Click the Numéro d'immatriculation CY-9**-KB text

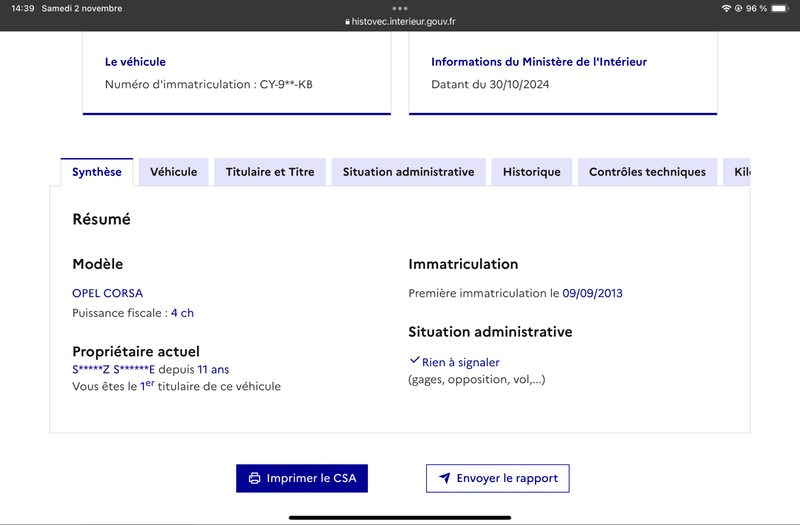coord(209,84)
